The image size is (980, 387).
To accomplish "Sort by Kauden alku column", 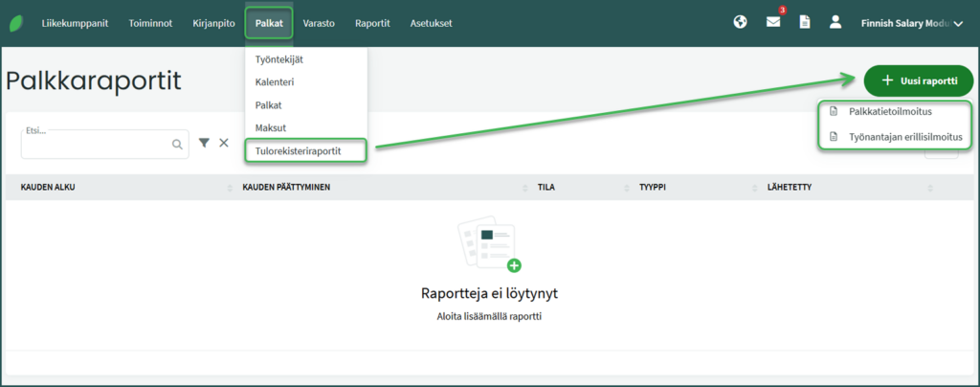I will click(x=48, y=187).
